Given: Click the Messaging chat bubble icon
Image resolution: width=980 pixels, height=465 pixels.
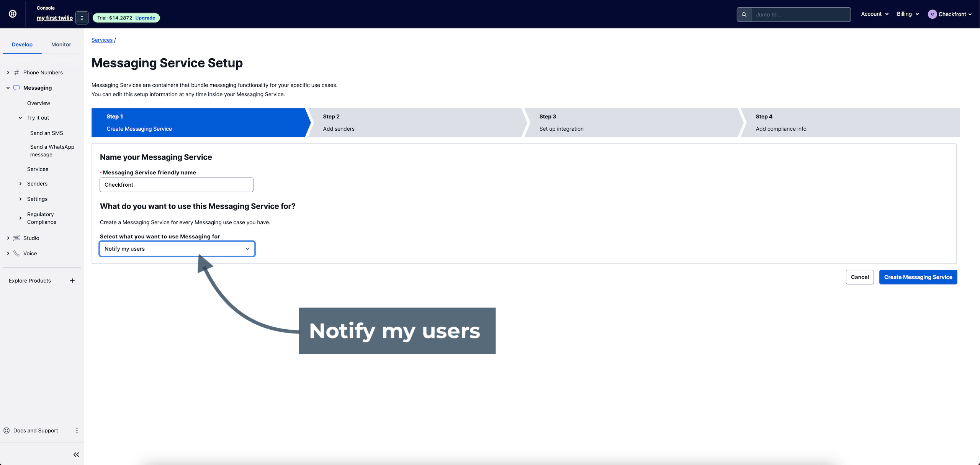Looking at the screenshot, I should [x=16, y=88].
